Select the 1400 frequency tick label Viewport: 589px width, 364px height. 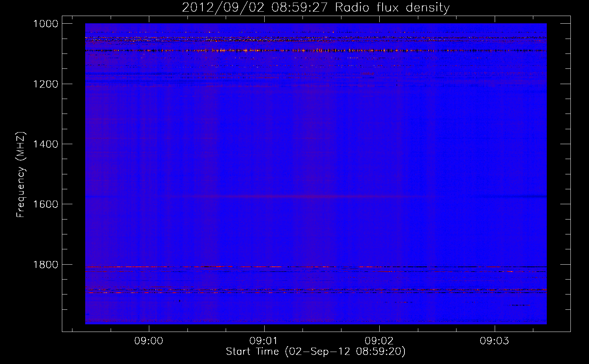[46, 144]
